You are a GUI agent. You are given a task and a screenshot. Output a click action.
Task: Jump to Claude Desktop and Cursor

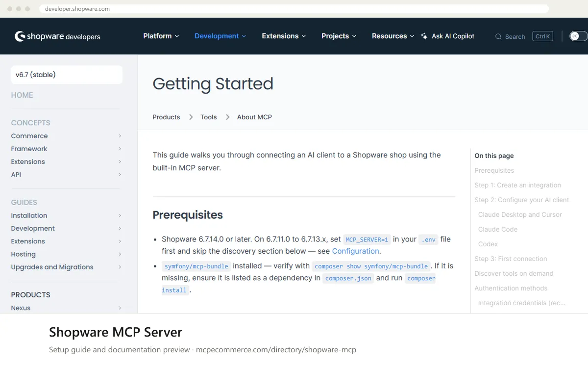tap(520, 214)
